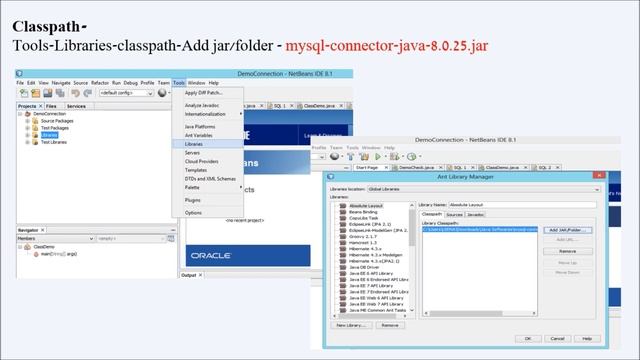The width and height of the screenshot is (640, 360).
Task: Open the Sources tab in library dialog
Action: point(454,215)
